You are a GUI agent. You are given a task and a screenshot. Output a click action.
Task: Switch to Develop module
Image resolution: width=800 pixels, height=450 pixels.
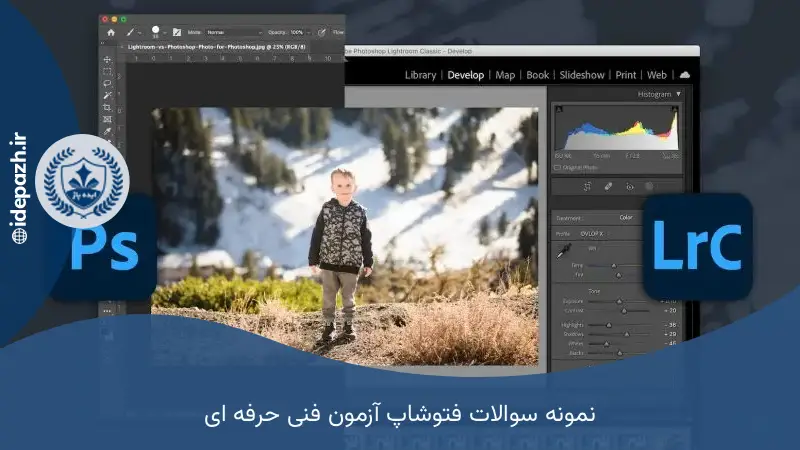[x=465, y=75]
